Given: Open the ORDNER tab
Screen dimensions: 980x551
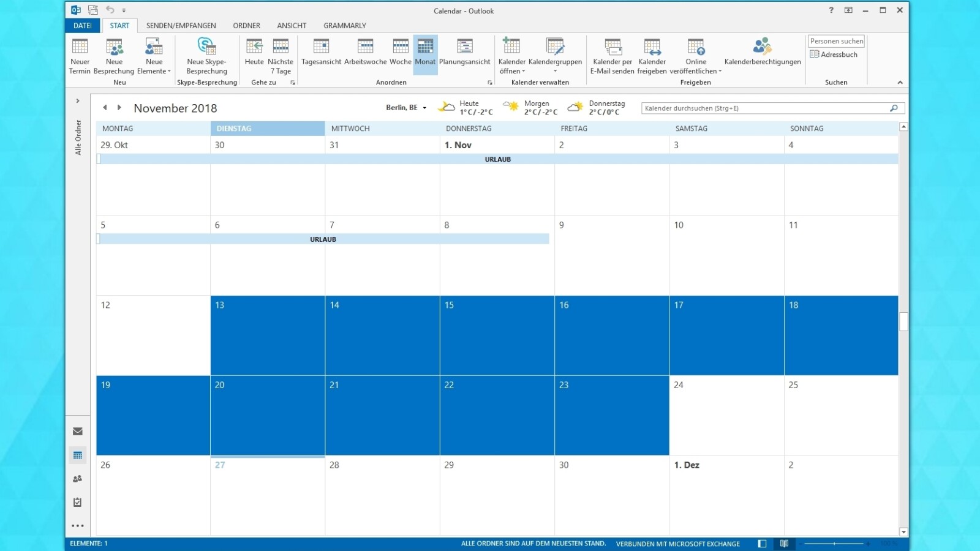Looking at the screenshot, I should pyautogui.click(x=246, y=26).
